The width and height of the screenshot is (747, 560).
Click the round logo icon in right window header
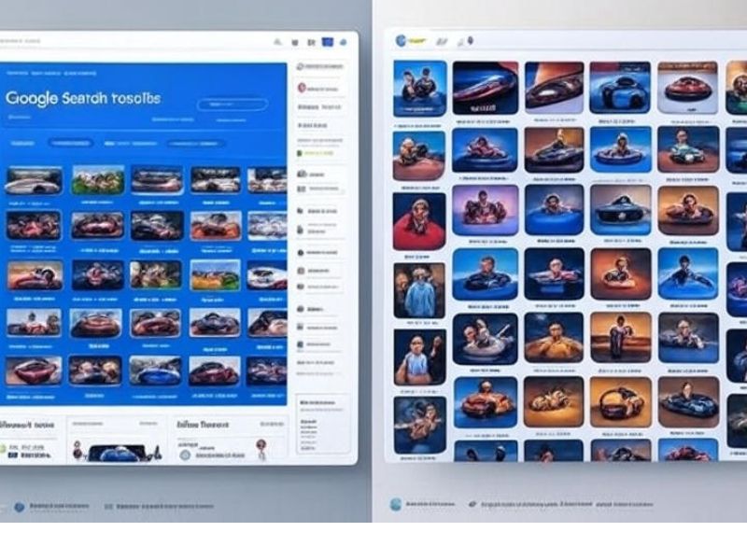[x=400, y=41]
